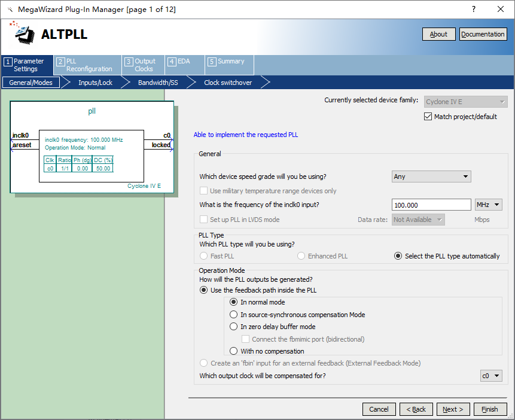Close the MegaWizard window
515x420 pixels.
[500, 9]
